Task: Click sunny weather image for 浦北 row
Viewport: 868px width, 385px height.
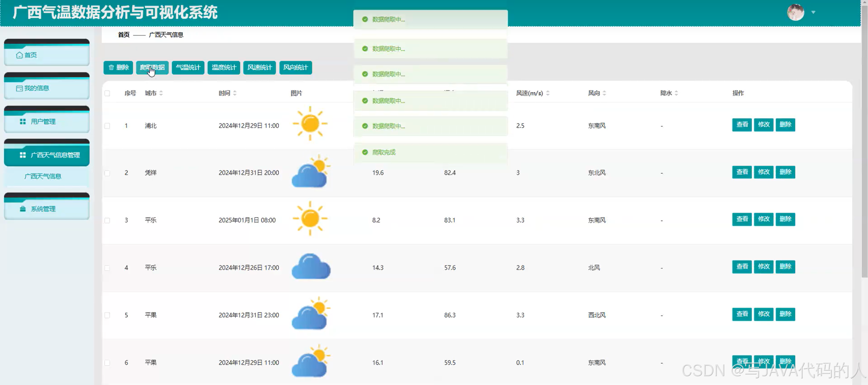Action: click(x=310, y=124)
